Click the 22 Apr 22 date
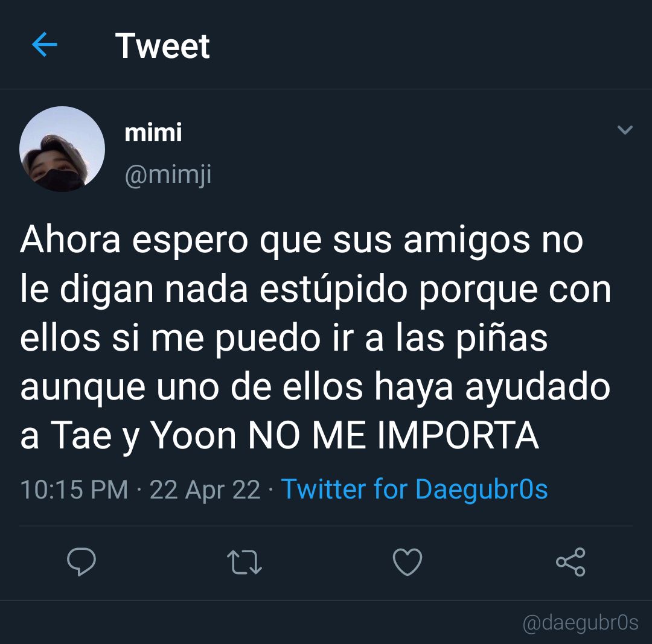This screenshot has width=652, height=644. pos(205,489)
